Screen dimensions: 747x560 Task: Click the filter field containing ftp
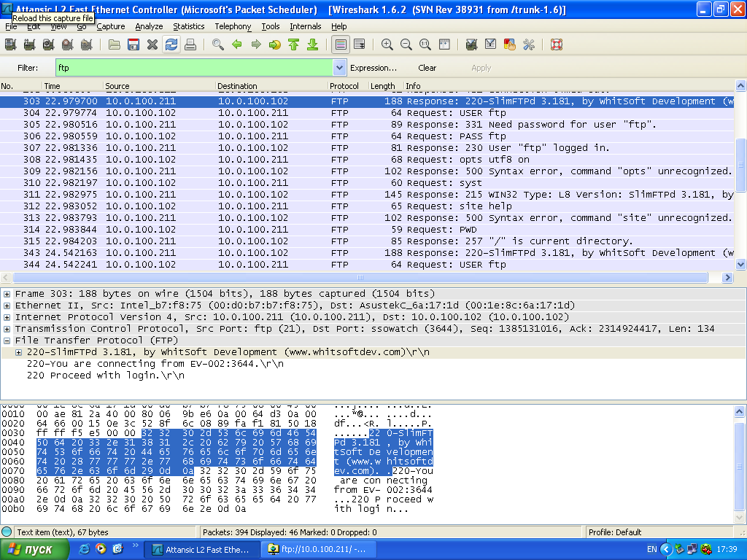[194, 68]
